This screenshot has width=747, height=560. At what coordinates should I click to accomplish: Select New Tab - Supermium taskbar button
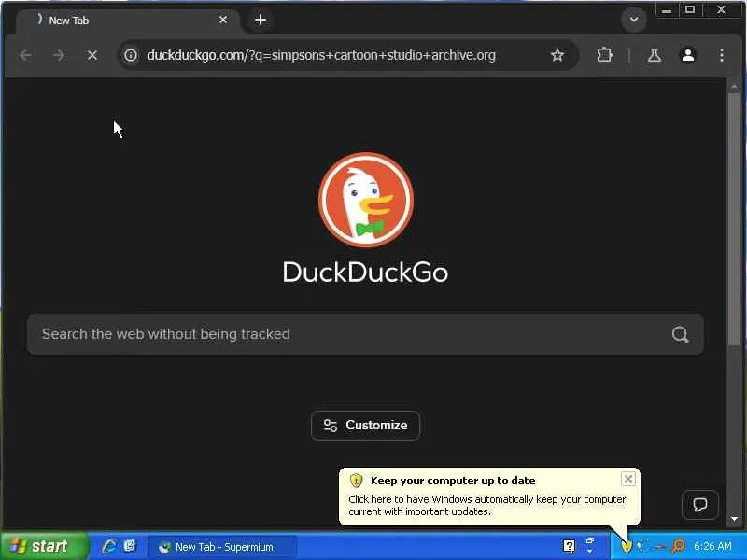point(222,547)
